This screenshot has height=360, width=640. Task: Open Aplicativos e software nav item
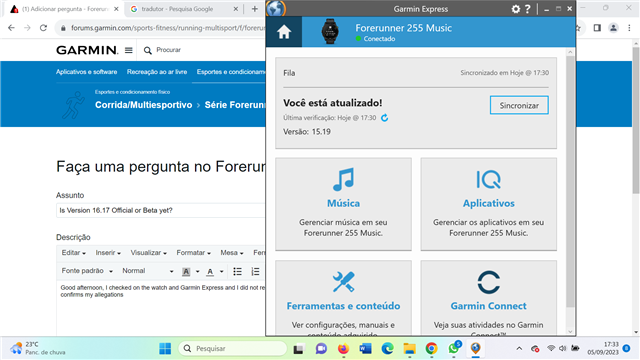[x=87, y=72]
